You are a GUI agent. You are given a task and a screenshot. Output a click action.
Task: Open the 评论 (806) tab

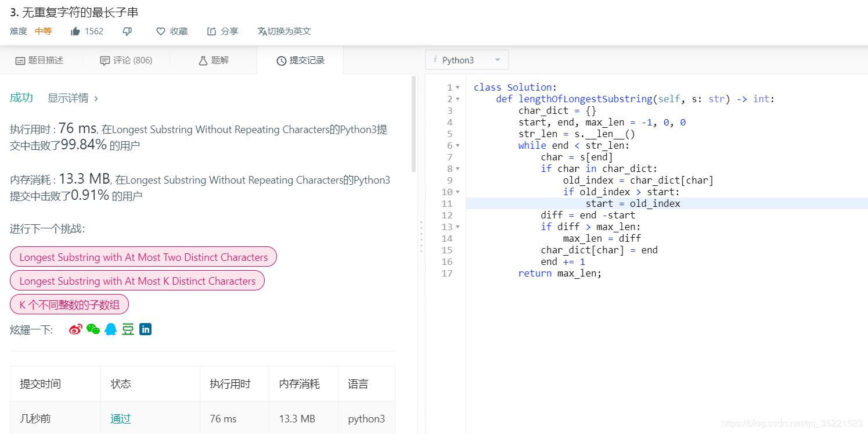point(126,60)
